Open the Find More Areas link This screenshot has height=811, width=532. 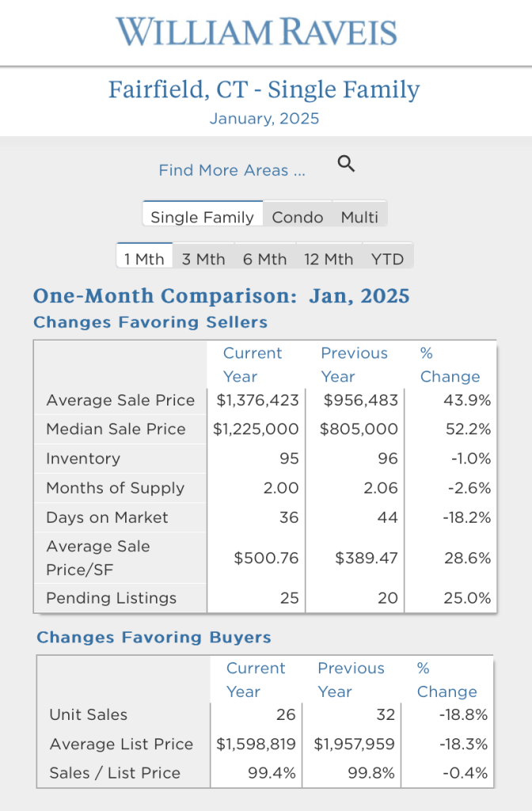[231, 170]
